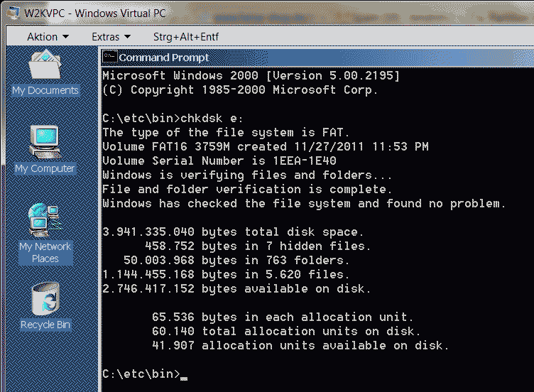Click the My Computer text label
The width and height of the screenshot is (534, 392).
click(45, 168)
